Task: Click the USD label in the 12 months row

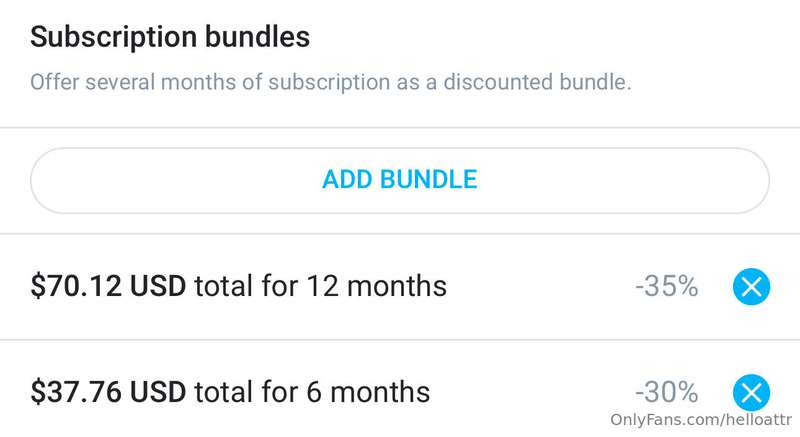Action: pyautogui.click(x=160, y=287)
